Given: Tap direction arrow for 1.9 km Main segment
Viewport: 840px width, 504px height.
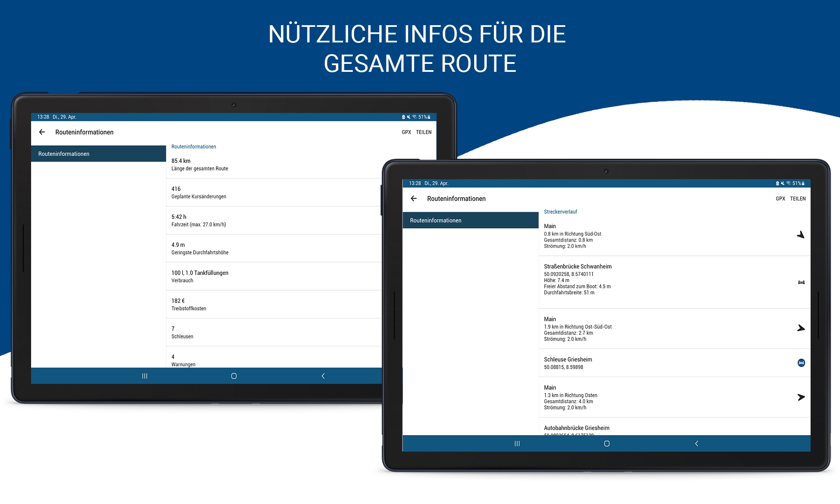Looking at the screenshot, I should coord(801,328).
